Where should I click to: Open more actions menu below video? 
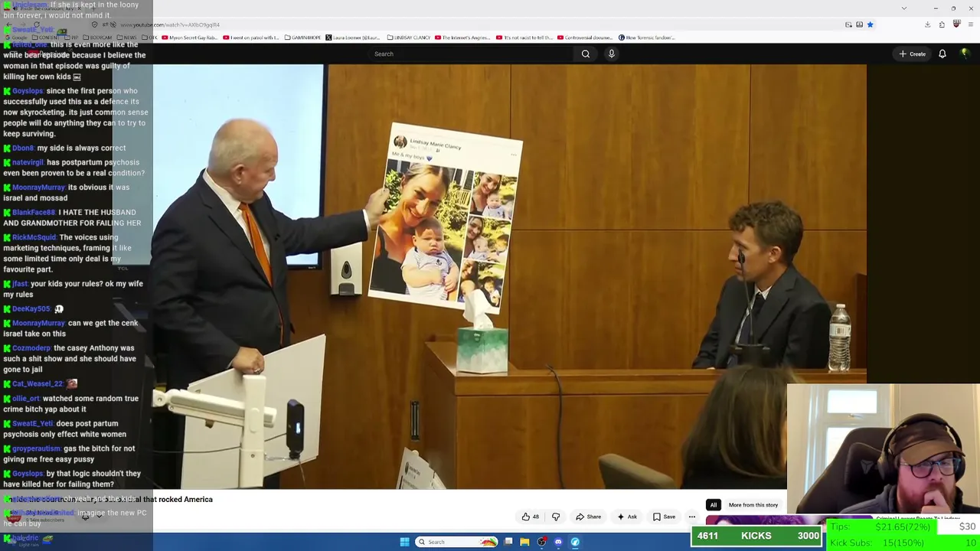tap(692, 517)
